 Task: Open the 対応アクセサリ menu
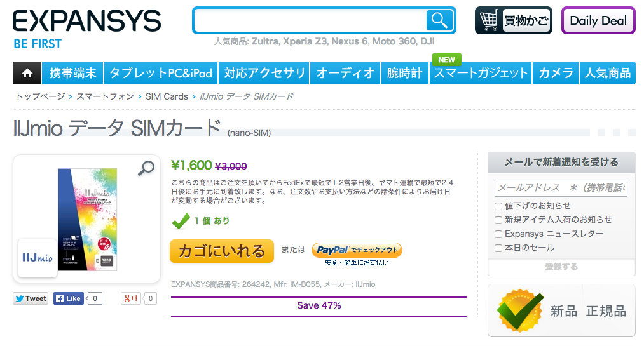(x=264, y=73)
